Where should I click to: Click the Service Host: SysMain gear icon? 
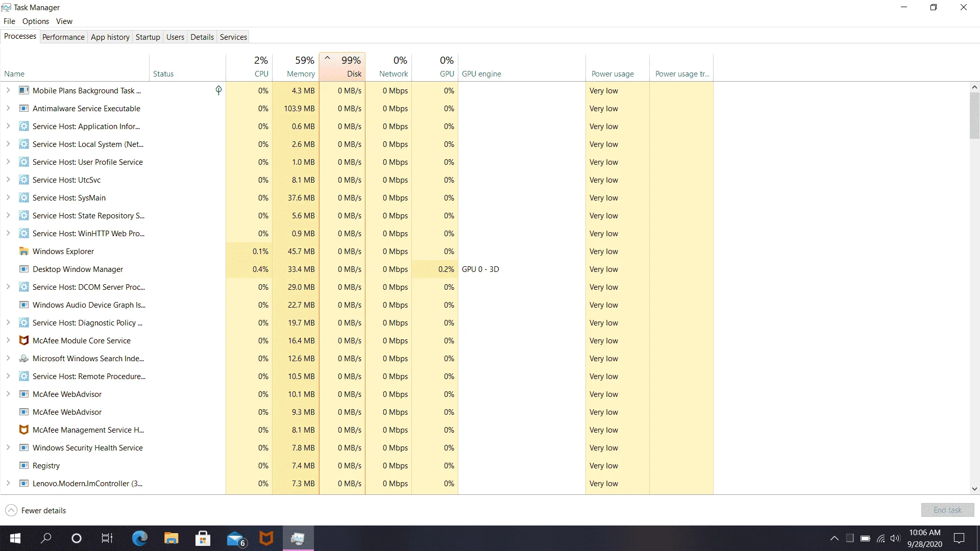23,197
